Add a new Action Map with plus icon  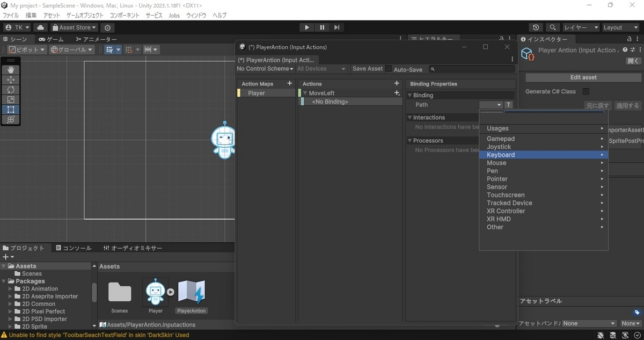(x=290, y=83)
